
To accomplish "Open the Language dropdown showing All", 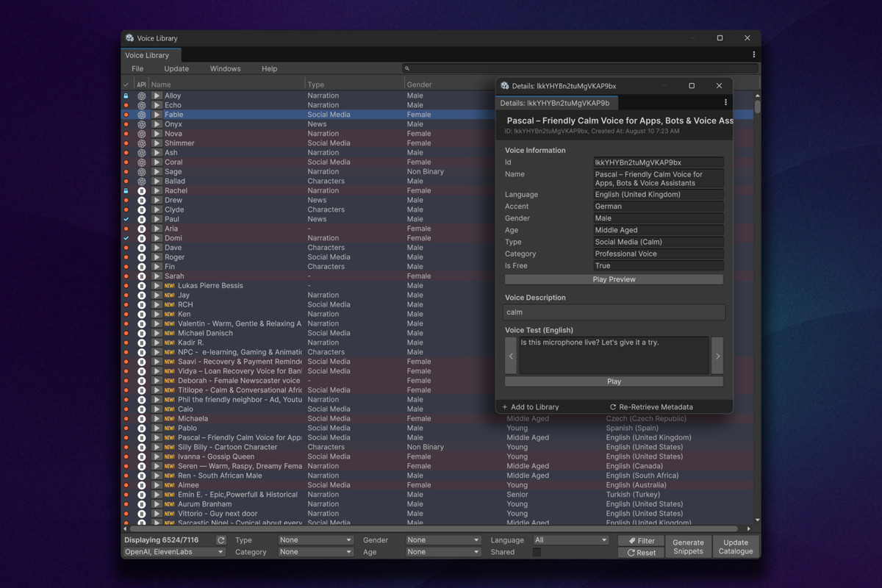I will tap(570, 539).
